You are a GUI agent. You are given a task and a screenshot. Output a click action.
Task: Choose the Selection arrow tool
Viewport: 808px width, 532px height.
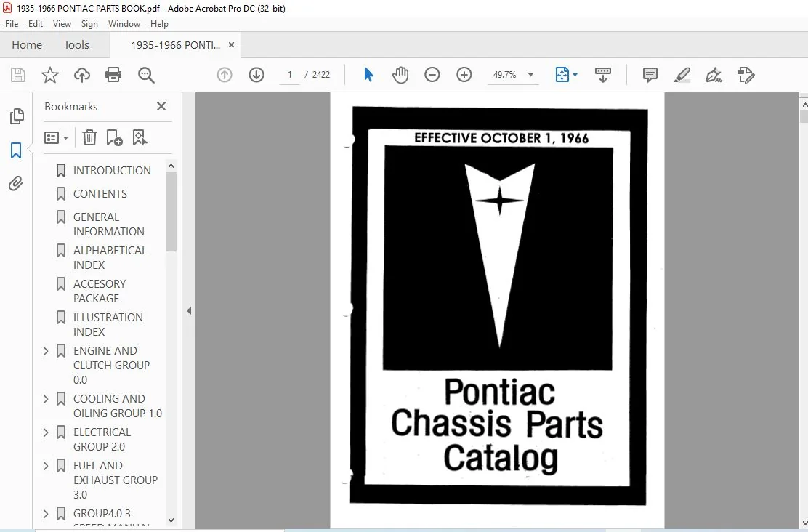368,75
